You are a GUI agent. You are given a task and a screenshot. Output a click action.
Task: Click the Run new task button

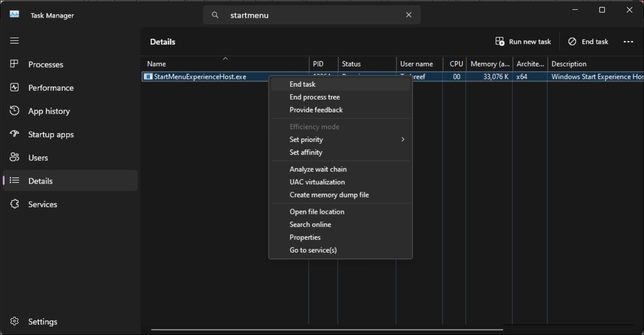[x=522, y=41]
